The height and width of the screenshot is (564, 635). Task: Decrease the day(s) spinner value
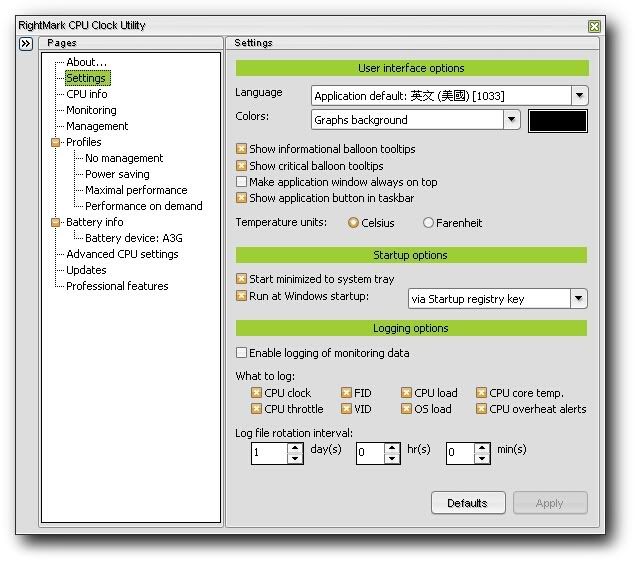(295, 458)
